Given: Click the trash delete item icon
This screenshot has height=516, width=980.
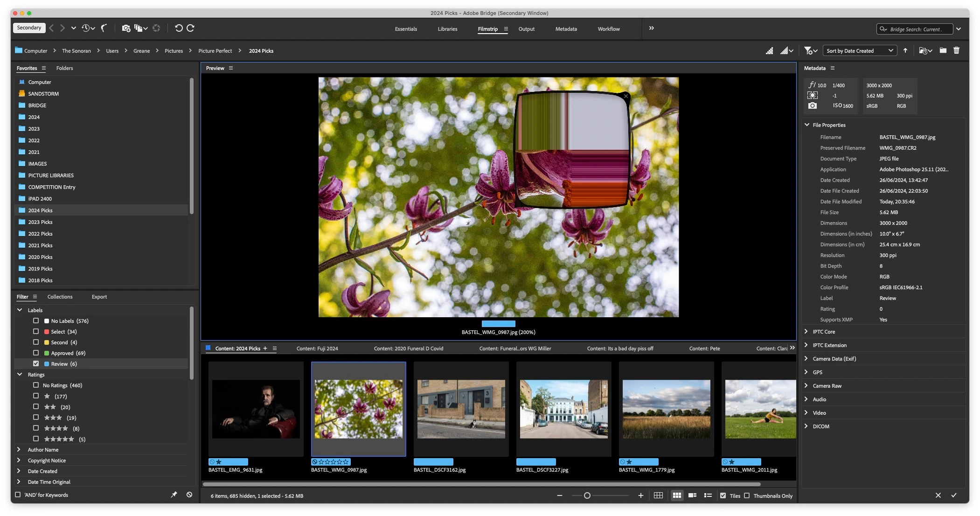Looking at the screenshot, I should pos(956,50).
